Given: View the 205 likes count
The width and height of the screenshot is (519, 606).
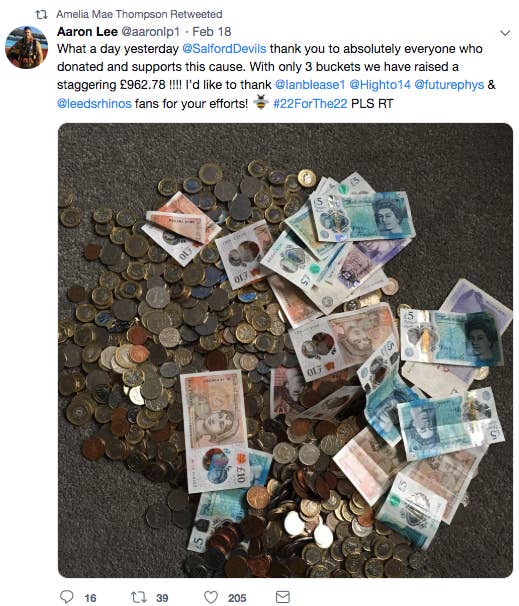Looking at the screenshot, I should click(237, 598).
